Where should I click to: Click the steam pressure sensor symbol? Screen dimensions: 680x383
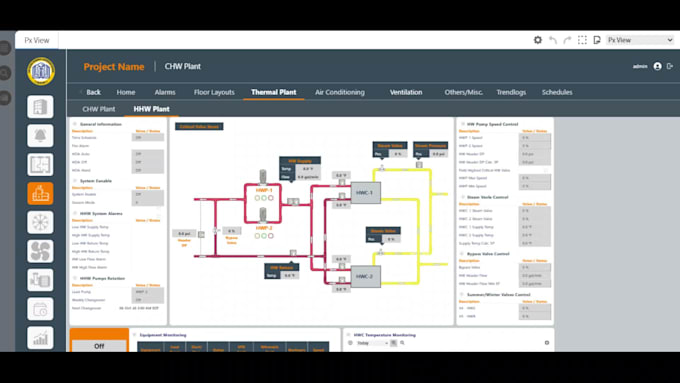click(419, 165)
